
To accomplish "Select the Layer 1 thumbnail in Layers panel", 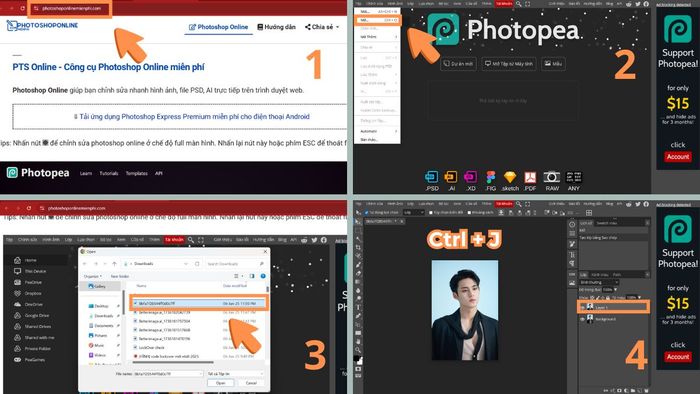I will click(590, 307).
